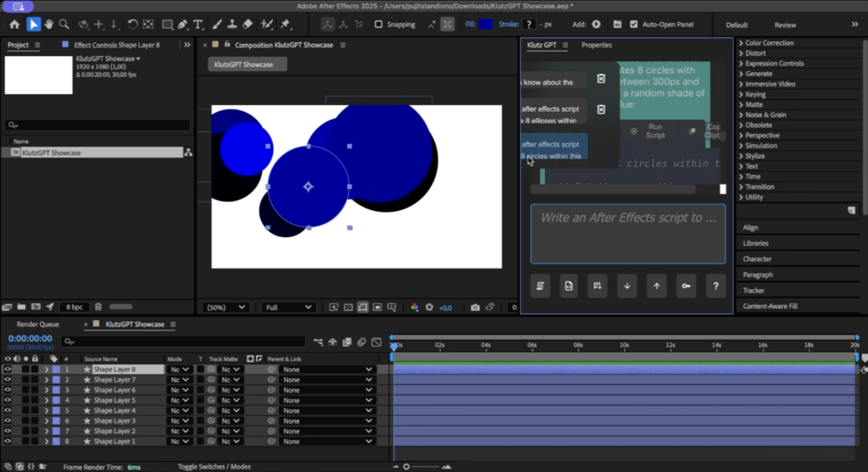Open the Full resolution dropdown

(x=288, y=307)
